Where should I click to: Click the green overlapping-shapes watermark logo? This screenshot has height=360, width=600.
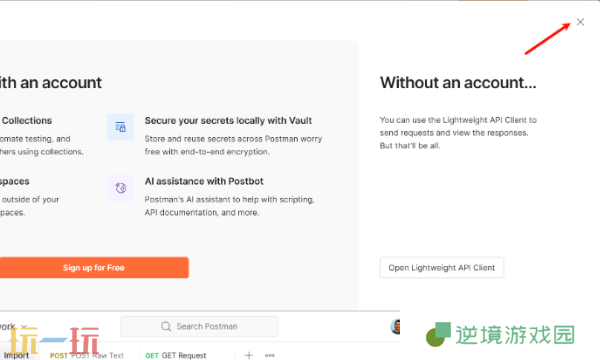[x=438, y=334]
